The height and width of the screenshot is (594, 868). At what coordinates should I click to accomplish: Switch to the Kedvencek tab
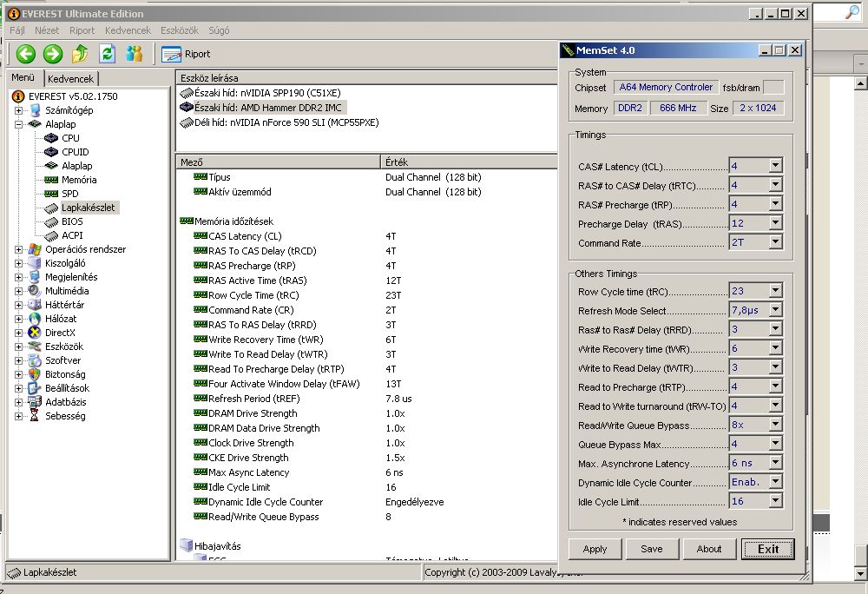[x=71, y=79]
